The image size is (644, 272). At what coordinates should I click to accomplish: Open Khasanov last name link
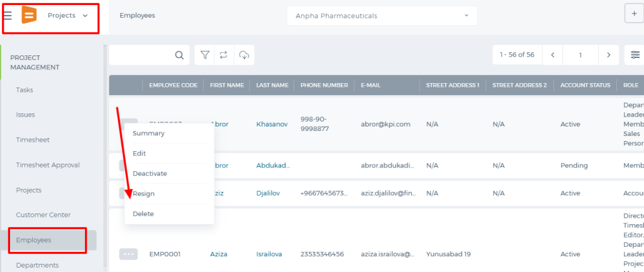point(271,123)
